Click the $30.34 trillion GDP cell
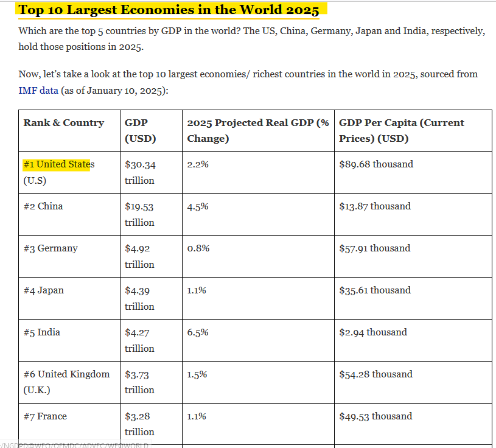The height and width of the screenshot is (448, 496). [151, 172]
